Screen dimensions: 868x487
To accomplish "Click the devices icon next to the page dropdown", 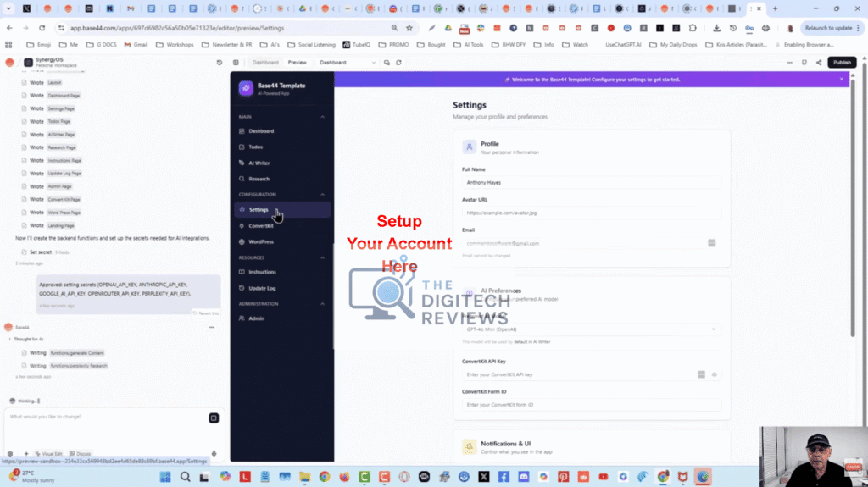I will coord(387,63).
